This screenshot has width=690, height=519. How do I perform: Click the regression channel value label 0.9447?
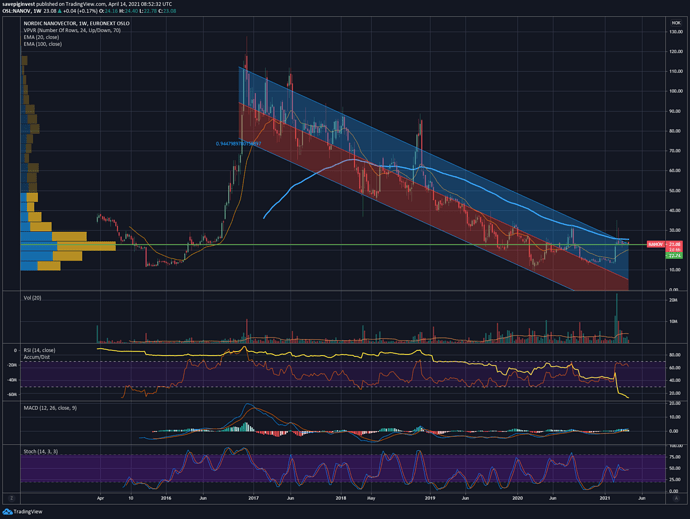click(239, 144)
